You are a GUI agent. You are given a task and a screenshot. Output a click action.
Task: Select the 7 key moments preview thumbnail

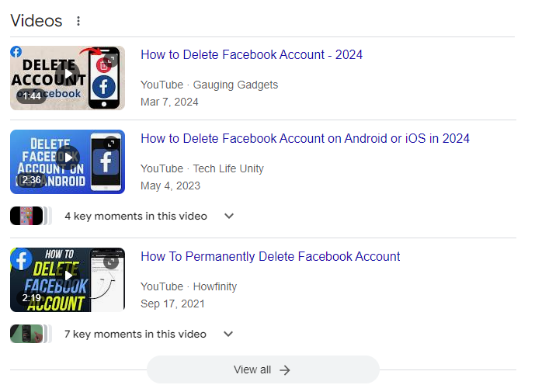pos(31,334)
